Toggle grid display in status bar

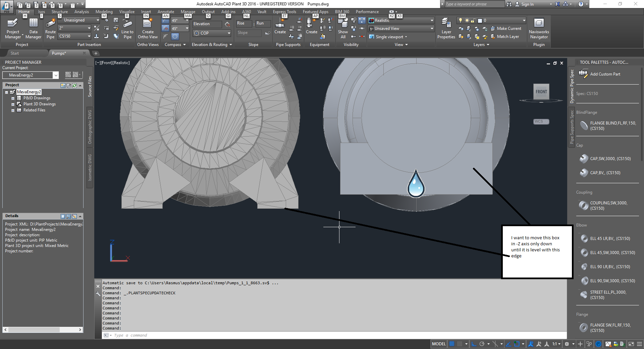tap(452, 344)
